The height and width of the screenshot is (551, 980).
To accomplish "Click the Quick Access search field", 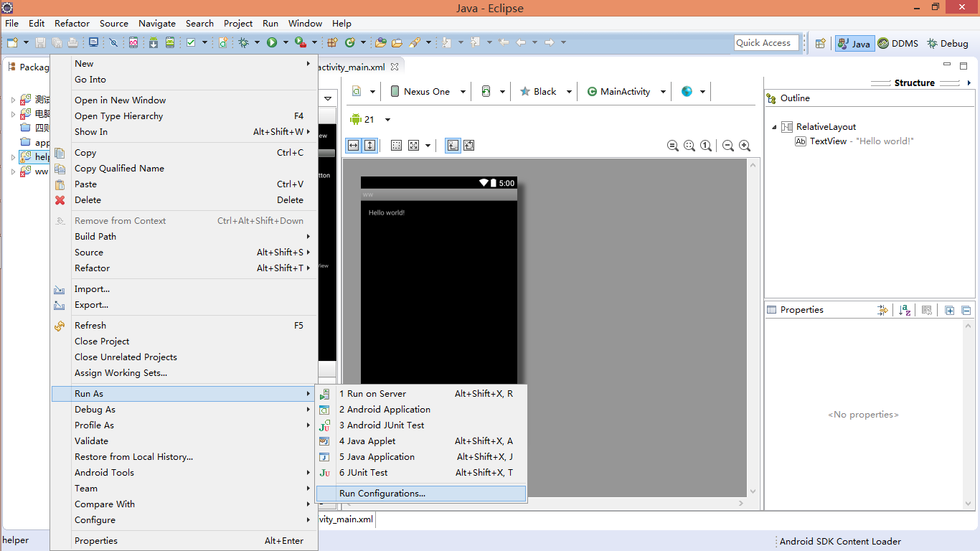I will [766, 43].
